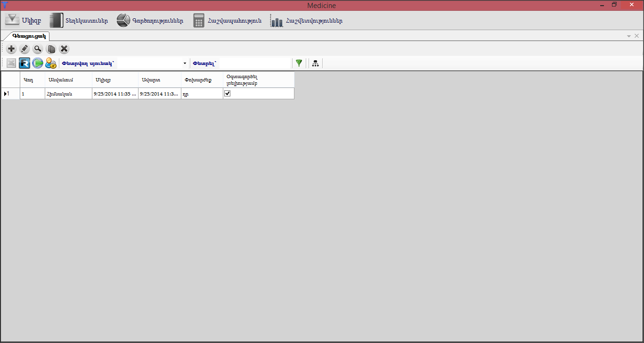Open the Սկիզբ main menu
This screenshot has width=644, height=343.
(x=23, y=21)
